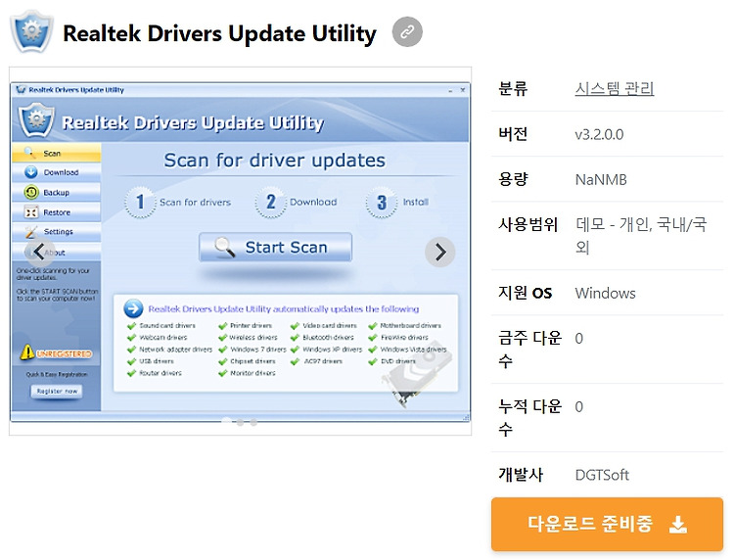Select the second carousel indicator dot
Image resolution: width=734 pixels, height=560 pixels.
[x=240, y=422]
